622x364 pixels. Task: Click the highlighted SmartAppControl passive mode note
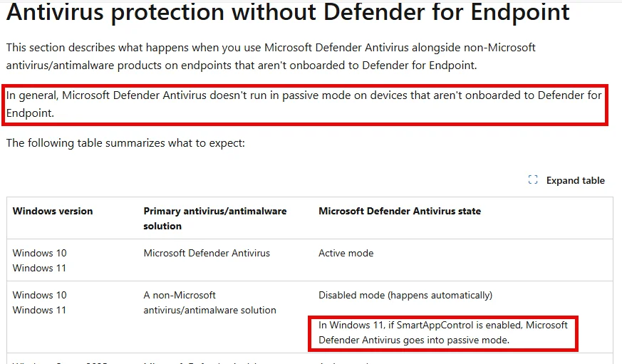coord(443,333)
